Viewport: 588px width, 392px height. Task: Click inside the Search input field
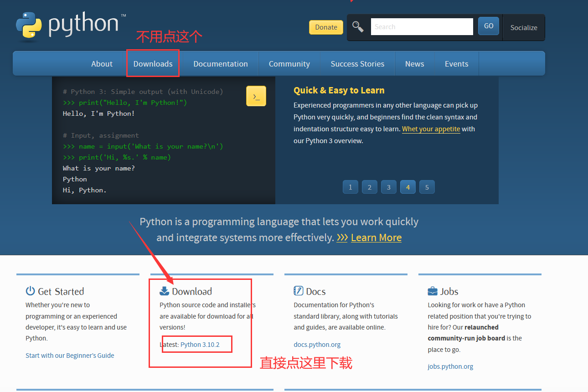click(422, 27)
